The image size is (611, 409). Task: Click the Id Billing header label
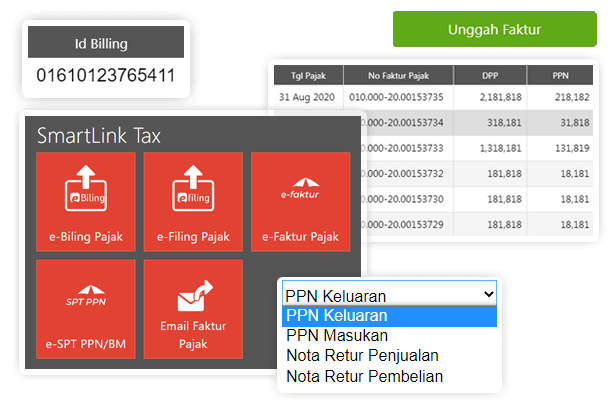pyautogui.click(x=105, y=42)
